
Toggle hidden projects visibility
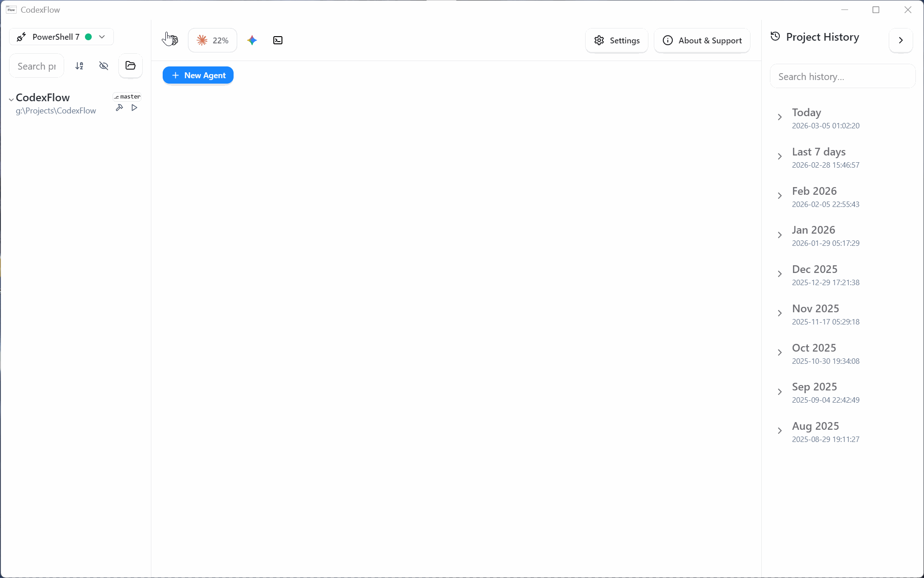[x=103, y=66]
